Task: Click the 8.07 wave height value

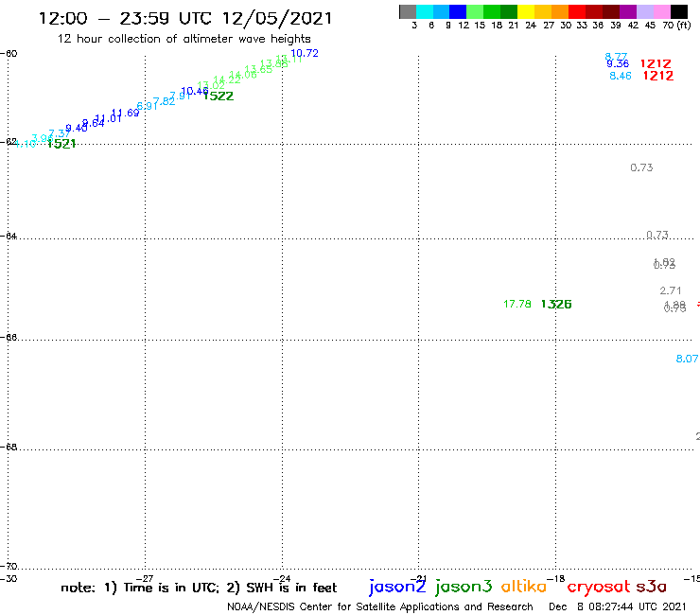Action: (x=687, y=359)
